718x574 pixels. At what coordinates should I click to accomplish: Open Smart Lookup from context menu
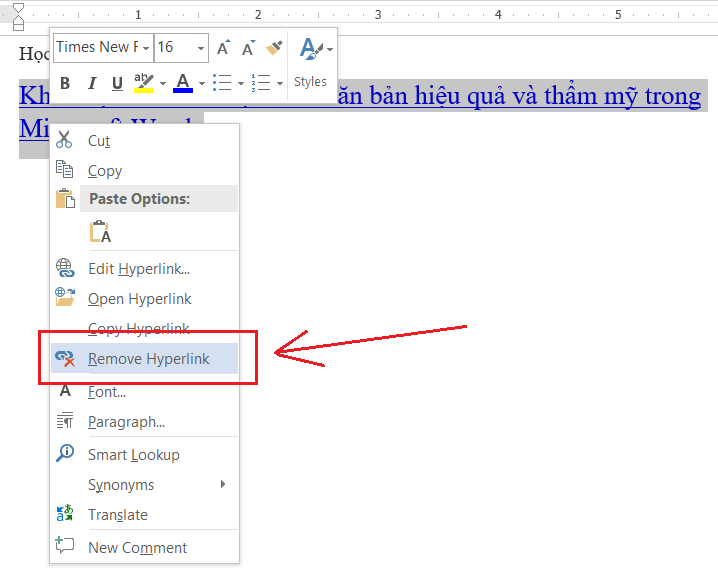coord(133,454)
